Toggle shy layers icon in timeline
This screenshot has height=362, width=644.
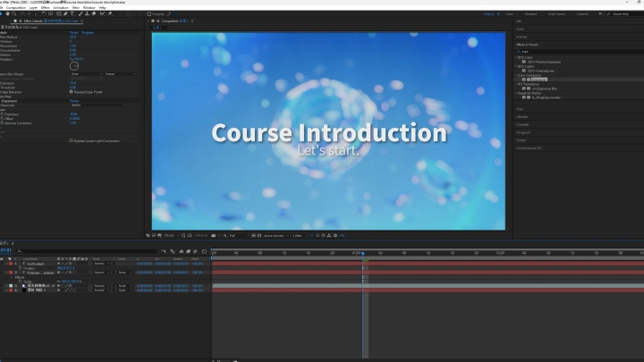[181, 251]
